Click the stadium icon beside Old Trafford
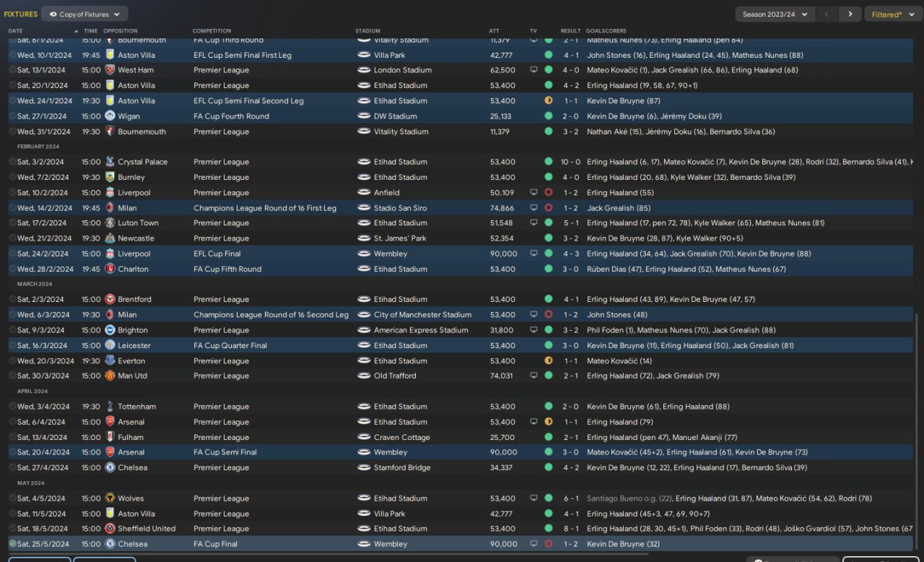The height and width of the screenshot is (562, 924). (x=363, y=376)
